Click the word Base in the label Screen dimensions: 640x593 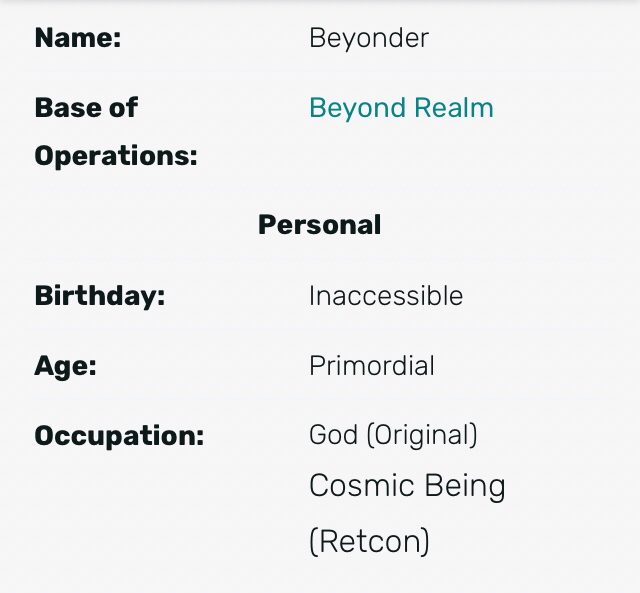(68, 108)
